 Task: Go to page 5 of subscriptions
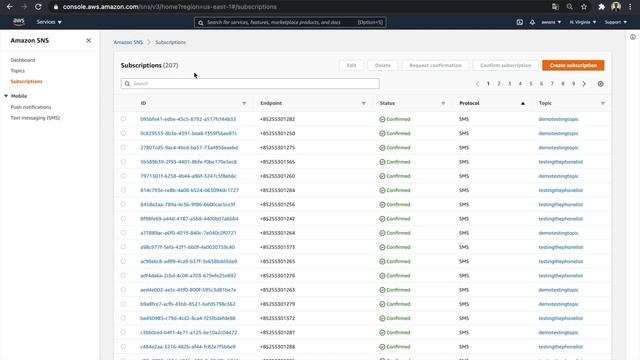531,84
